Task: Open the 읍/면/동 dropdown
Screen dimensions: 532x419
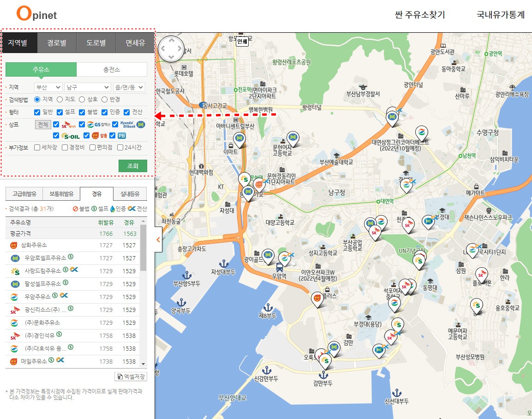Action: click(x=129, y=87)
